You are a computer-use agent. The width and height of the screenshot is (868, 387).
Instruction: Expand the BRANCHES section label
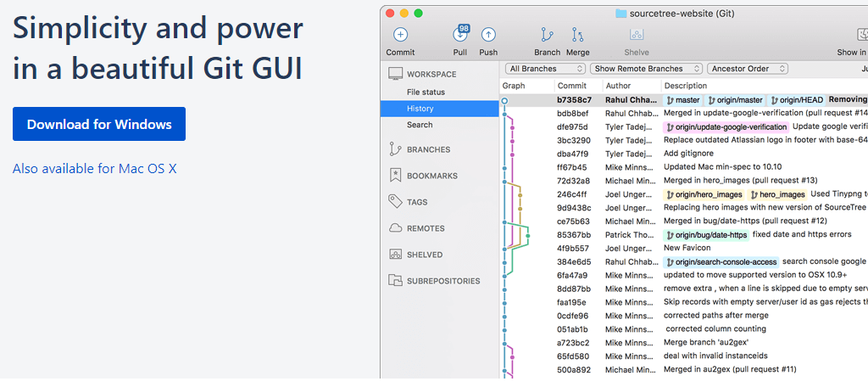428,149
